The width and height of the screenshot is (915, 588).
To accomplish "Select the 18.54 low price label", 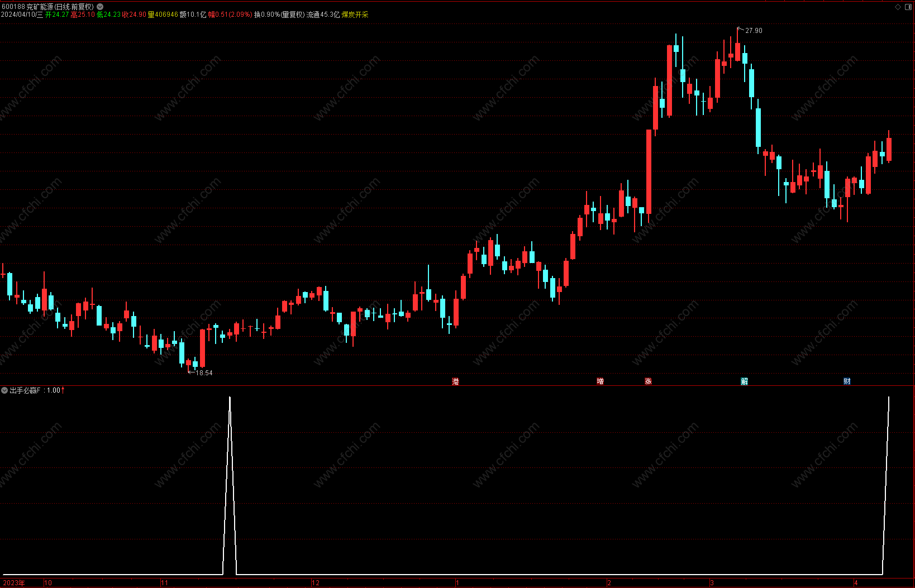I will click(x=204, y=373).
